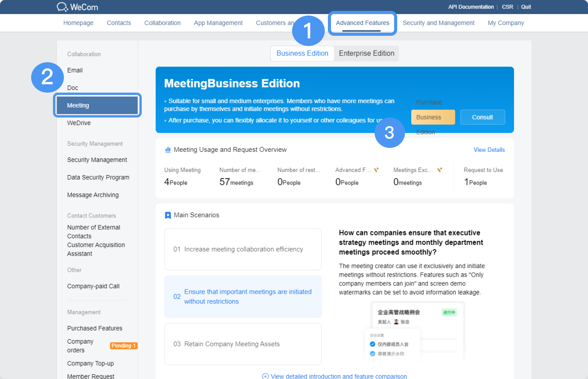Click the plus icon before View detailed introduction

coord(265,376)
